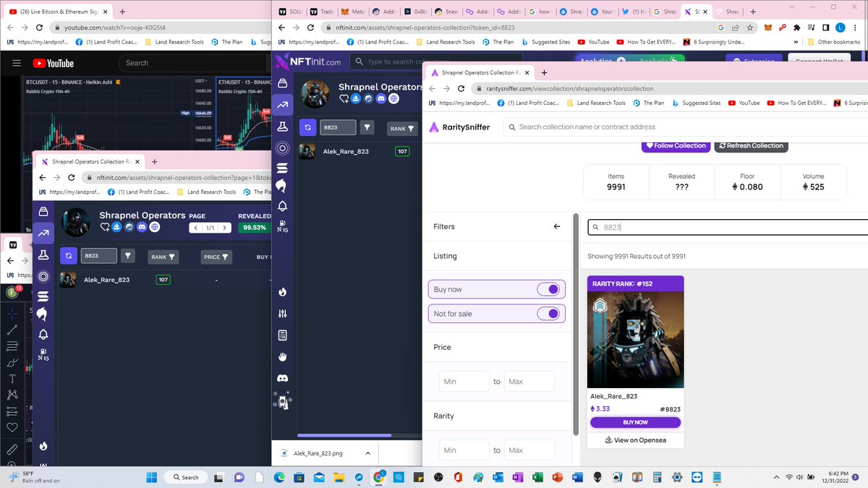Expand Alek_Rare_823.png download options chevron
868x488 pixels.
[367, 453]
